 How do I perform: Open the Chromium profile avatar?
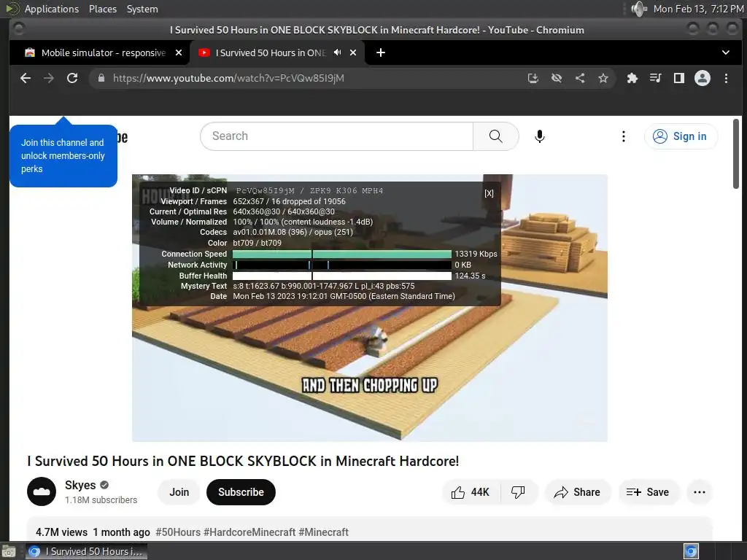tap(703, 78)
